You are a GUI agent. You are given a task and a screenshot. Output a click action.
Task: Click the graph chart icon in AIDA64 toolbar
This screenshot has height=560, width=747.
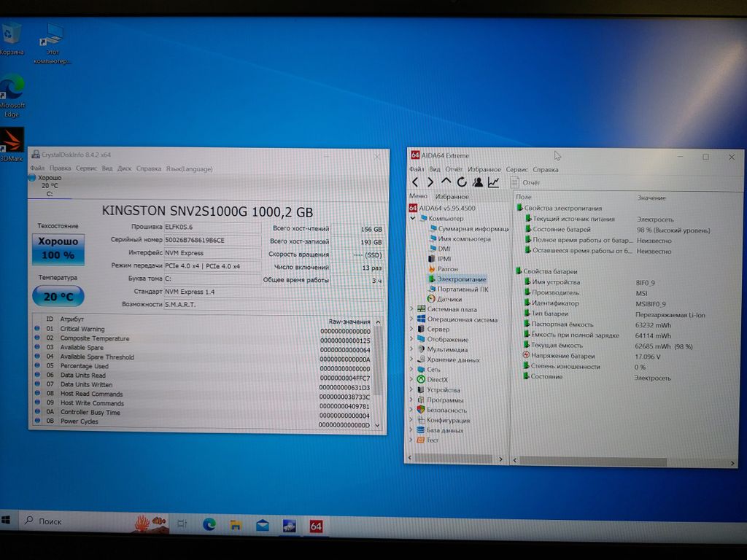(494, 182)
